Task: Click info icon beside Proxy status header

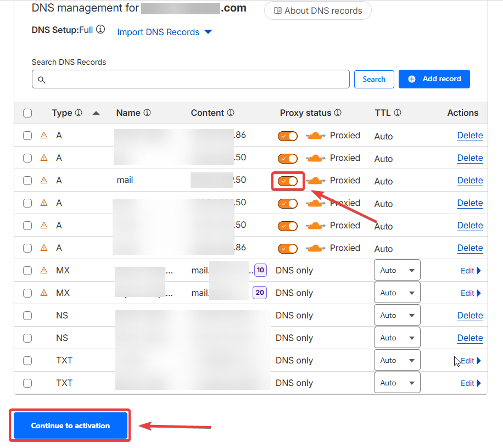Action: pyautogui.click(x=338, y=113)
